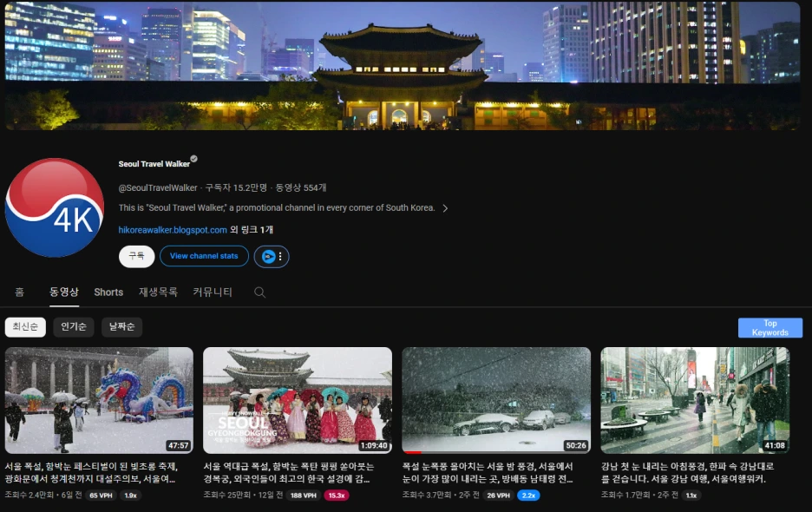Click the 구독자 15.2만명 subscriber count
The image size is (812, 512).
(x=236, y=187)
